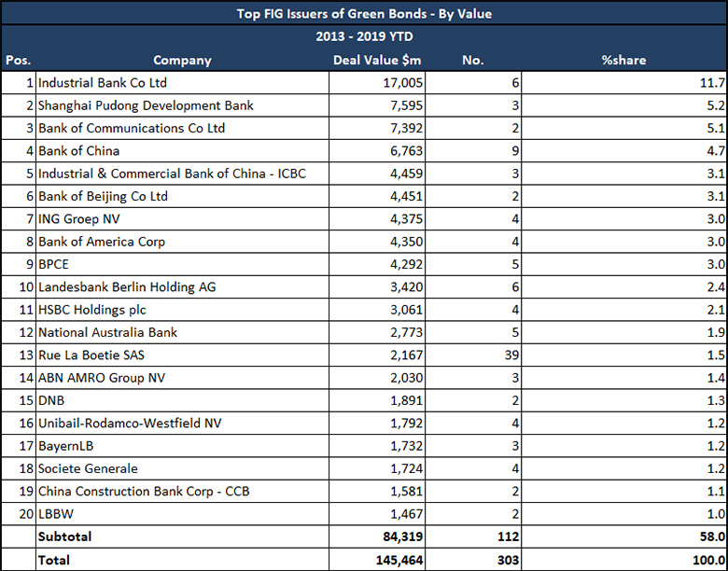
Task: Click deal value 1,581
Action: pos(377,492)
